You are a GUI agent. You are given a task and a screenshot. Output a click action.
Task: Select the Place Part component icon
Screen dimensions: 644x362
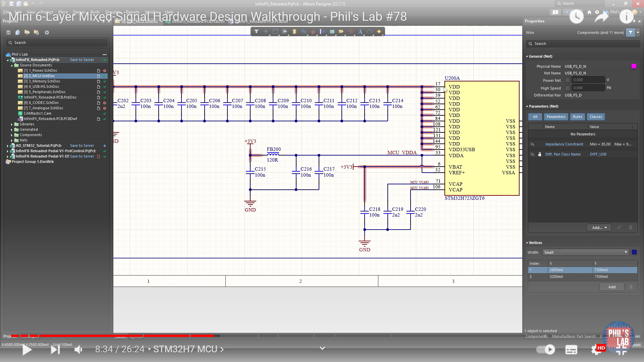click(x=294, y=32)
